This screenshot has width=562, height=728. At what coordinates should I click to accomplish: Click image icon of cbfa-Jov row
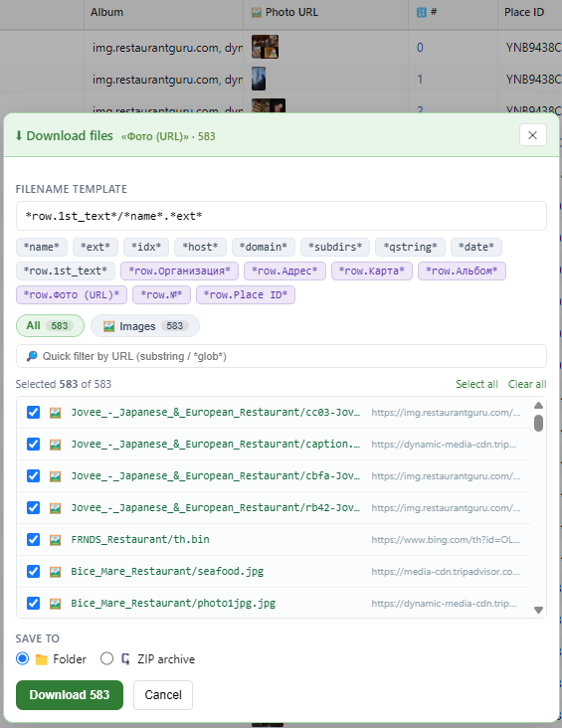coord(56,476)
